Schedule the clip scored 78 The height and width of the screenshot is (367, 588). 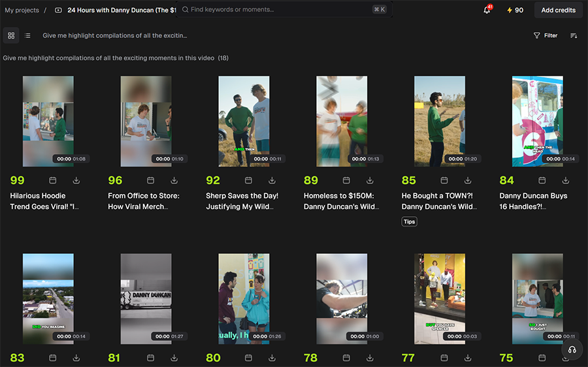pos(346,358)
